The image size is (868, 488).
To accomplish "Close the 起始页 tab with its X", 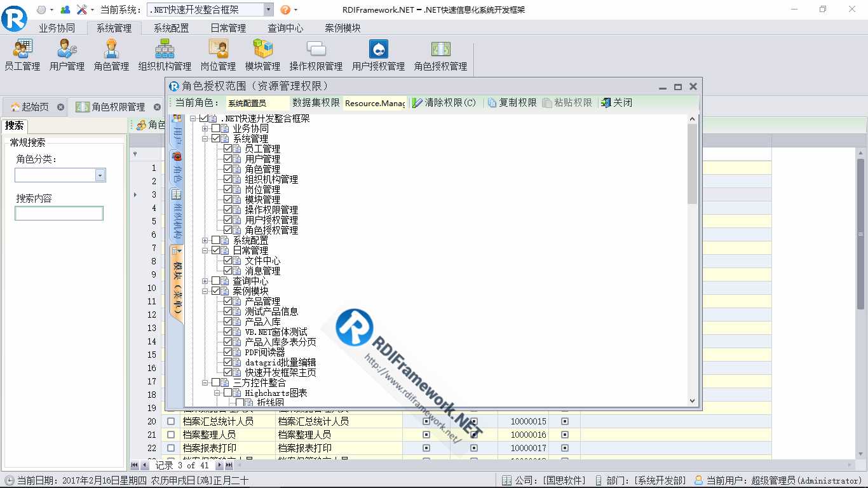I will click(x=60, y=107).
